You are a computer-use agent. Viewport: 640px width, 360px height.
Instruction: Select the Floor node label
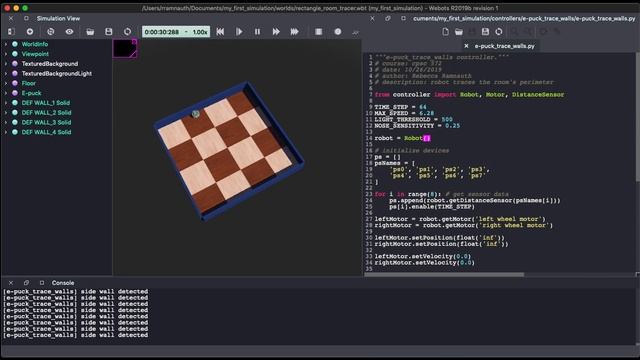29,83
